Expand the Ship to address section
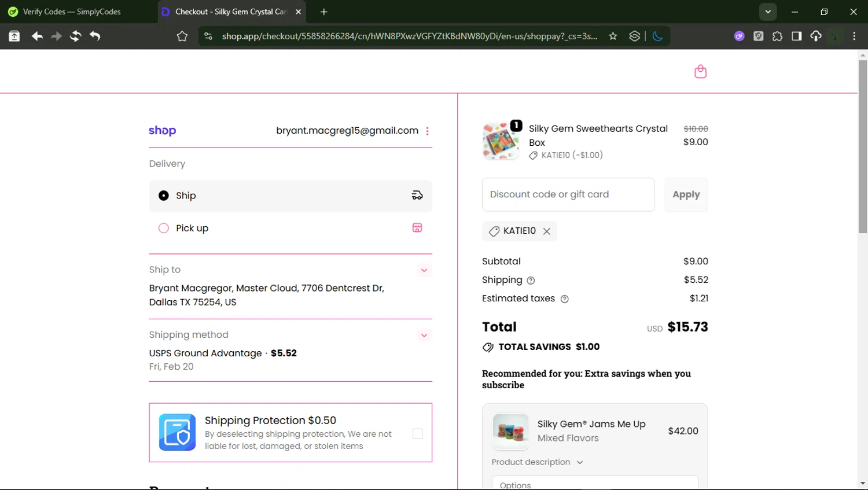The image size is (868, 490). (424, 270)
